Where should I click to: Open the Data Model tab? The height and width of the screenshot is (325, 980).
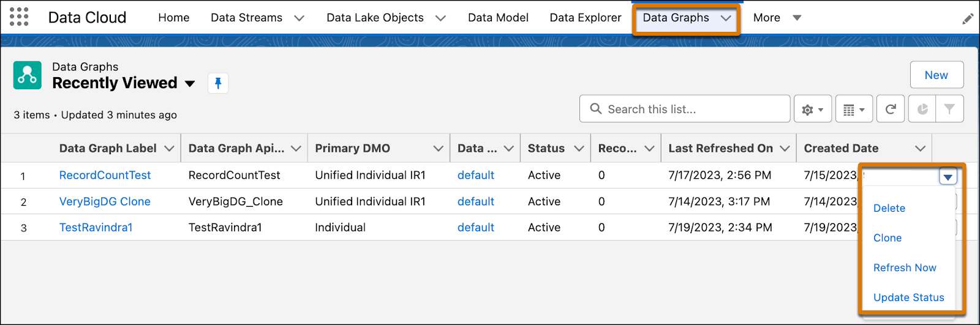[498, 18]
